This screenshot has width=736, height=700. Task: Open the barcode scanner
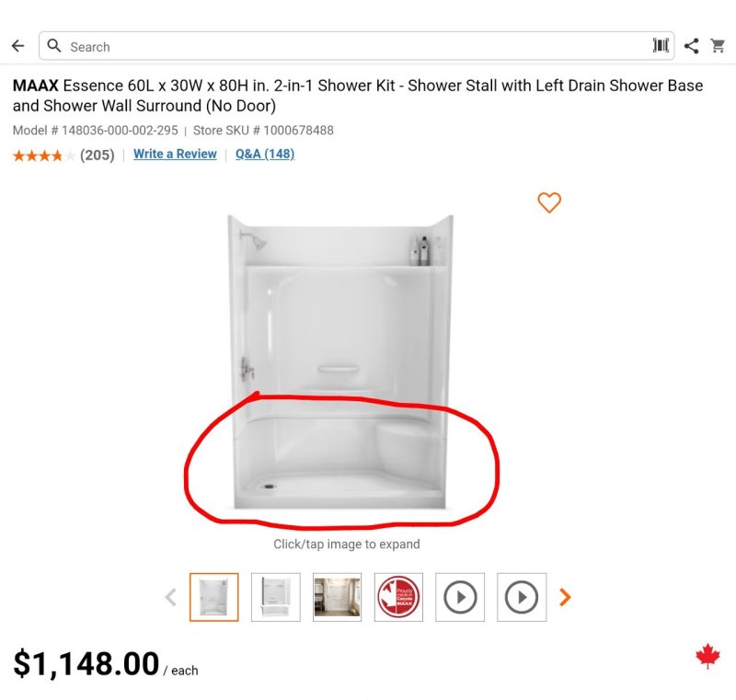(661, 46)
